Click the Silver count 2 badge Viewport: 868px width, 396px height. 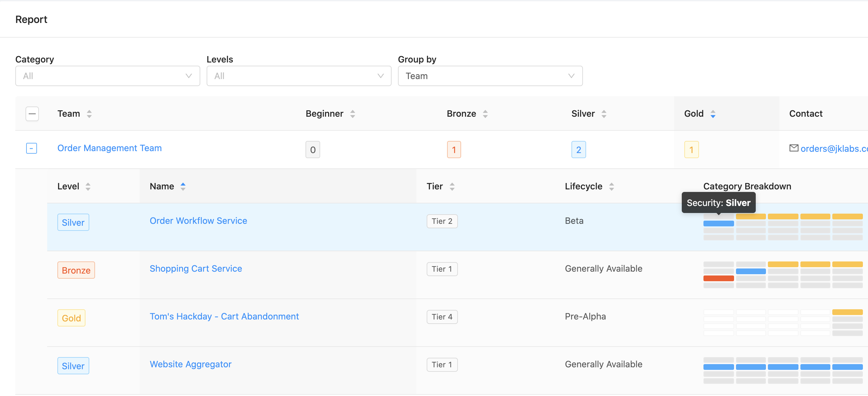click(x=578, y=150)
